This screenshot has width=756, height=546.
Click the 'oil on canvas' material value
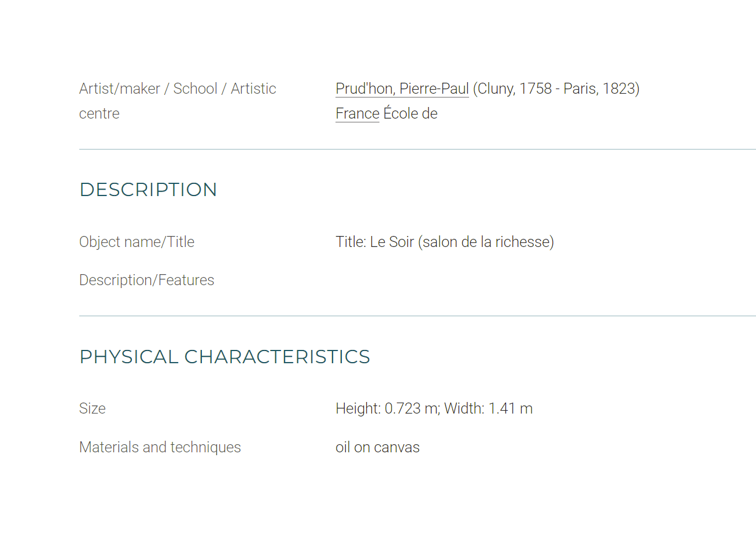tap(378, 447)
